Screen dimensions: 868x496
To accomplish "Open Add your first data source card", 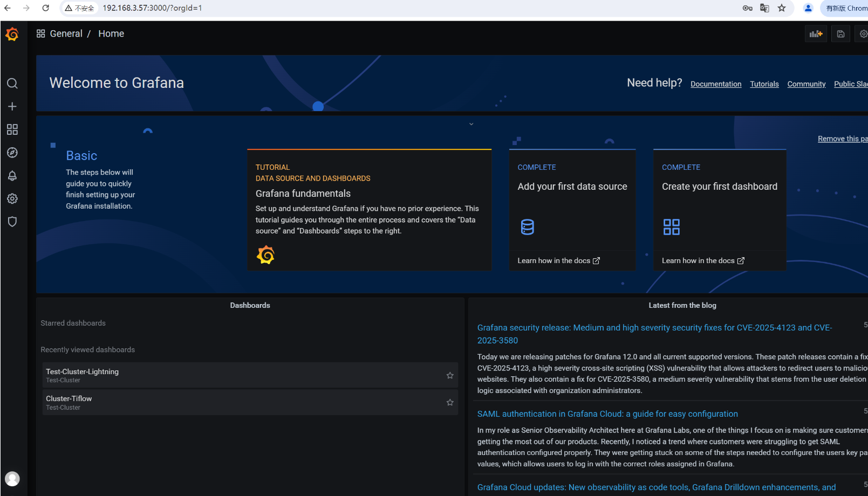I will tap(572, 210).
